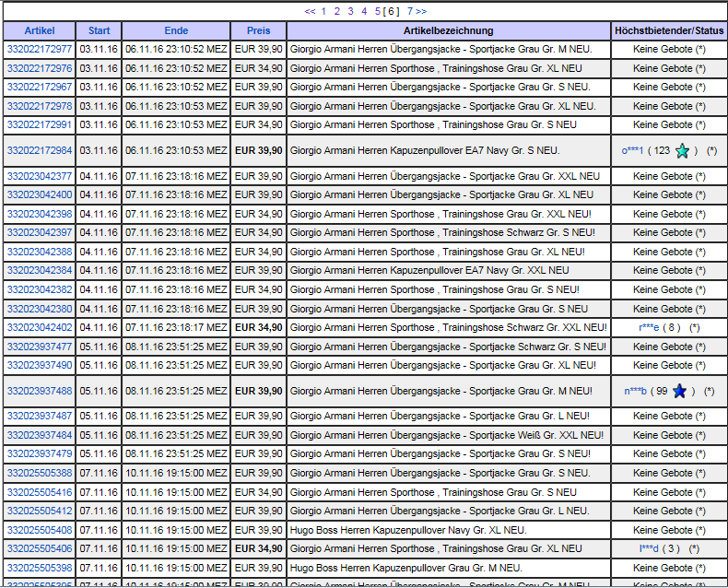Click the teal star icon next to o***1

[682, 151]
